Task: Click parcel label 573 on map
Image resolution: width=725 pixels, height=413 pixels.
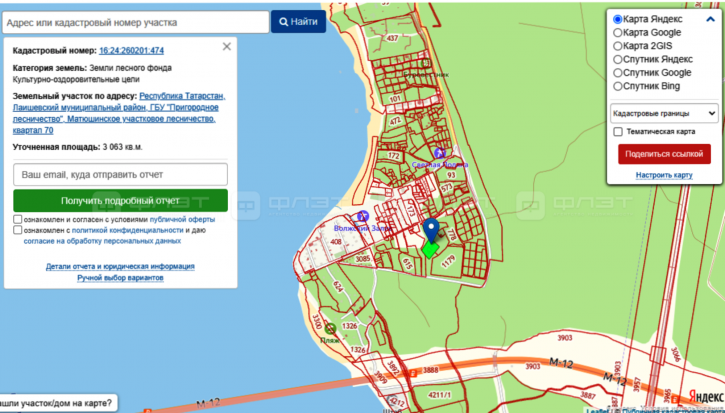Action: click(446, 187)
